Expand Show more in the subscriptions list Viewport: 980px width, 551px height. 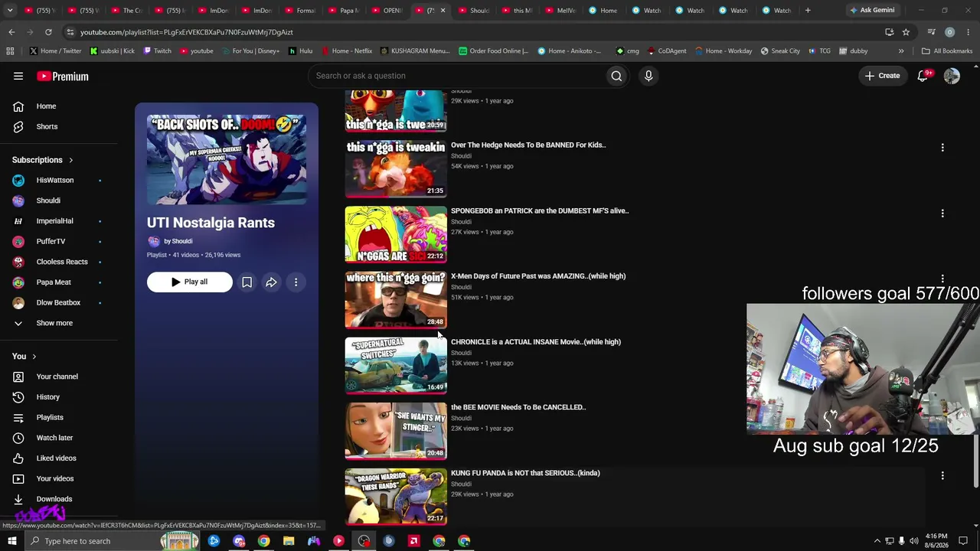click(x=54, y=323)
